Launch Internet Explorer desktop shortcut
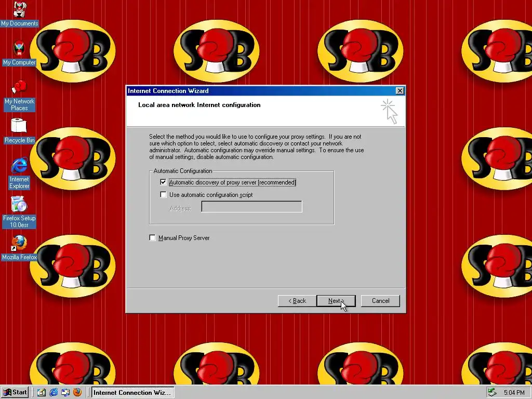 pyautogui.click(x=19, y=174)
